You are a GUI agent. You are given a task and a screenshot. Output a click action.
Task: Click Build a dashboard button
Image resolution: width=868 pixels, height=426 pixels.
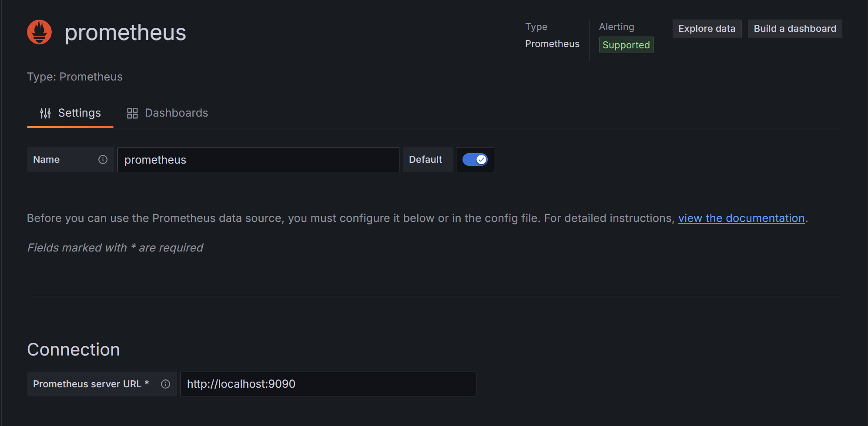pos(795,29)
